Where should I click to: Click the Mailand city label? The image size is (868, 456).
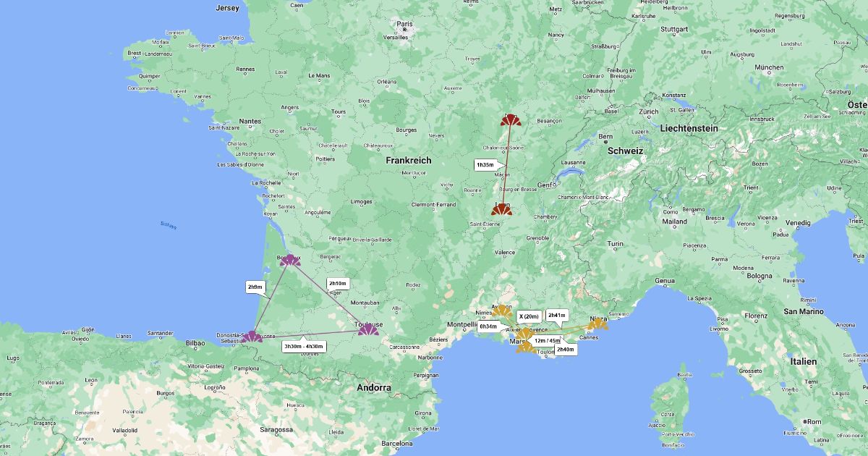coord(674,221)
